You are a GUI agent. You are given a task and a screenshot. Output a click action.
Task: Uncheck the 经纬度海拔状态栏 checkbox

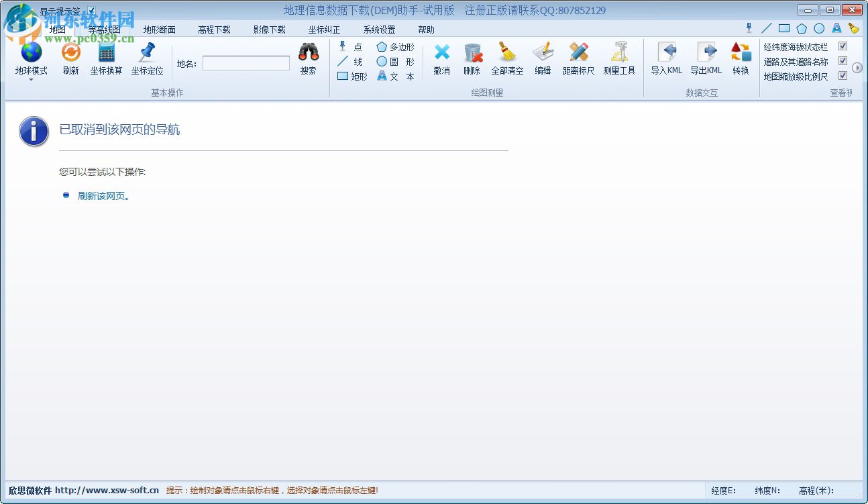pyautogui.click(x=843, y=46)
